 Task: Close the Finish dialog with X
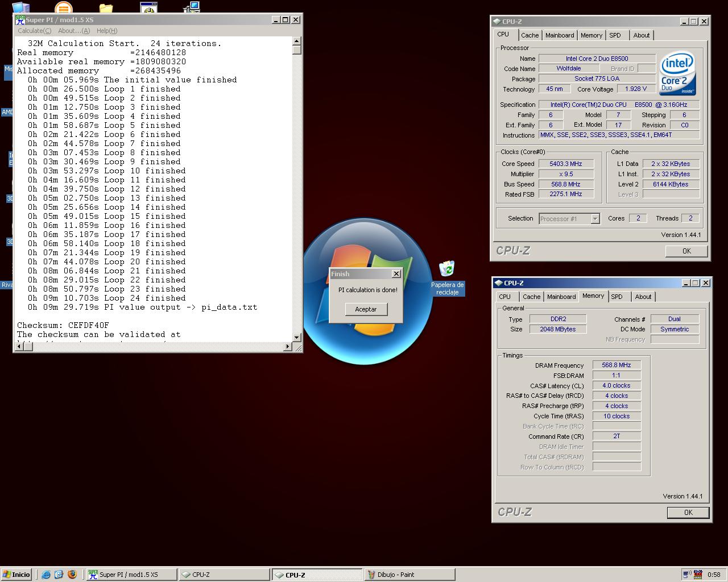click(x=396, y=274)
